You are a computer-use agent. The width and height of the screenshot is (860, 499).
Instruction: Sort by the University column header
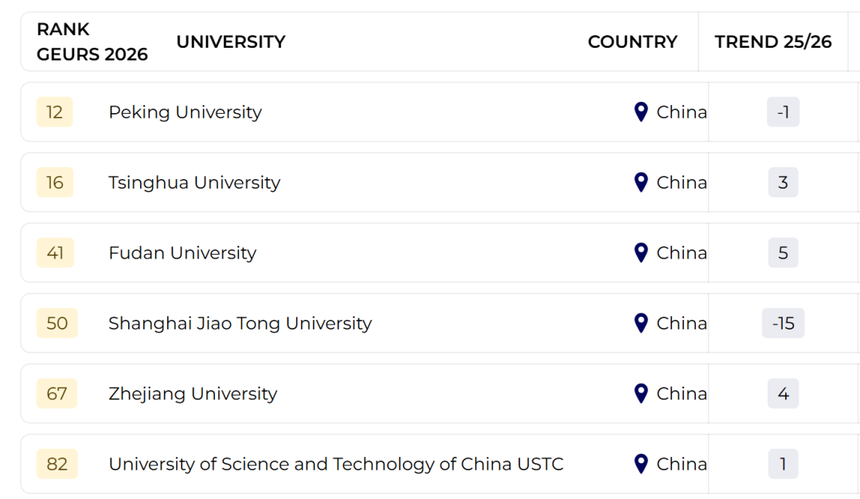pos(231,42)
